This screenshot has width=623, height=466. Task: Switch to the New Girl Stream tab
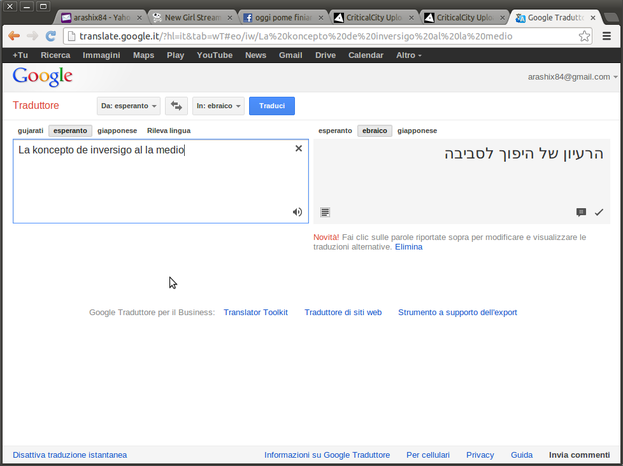192,18
